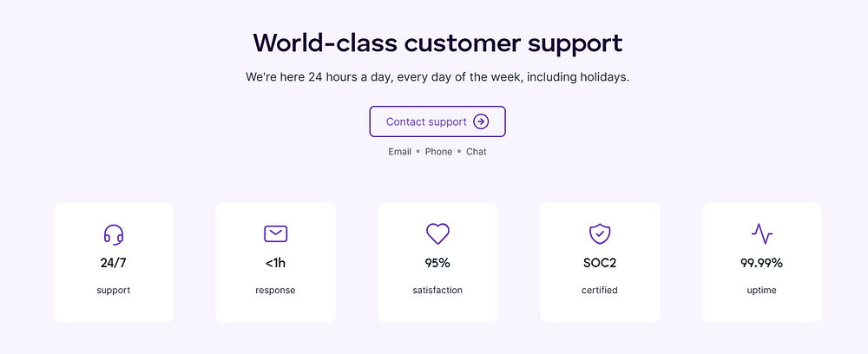Click the 99.99% uptime stat card
The width and height of the screenshot is (868, 354).
click(x=762, y=262)
